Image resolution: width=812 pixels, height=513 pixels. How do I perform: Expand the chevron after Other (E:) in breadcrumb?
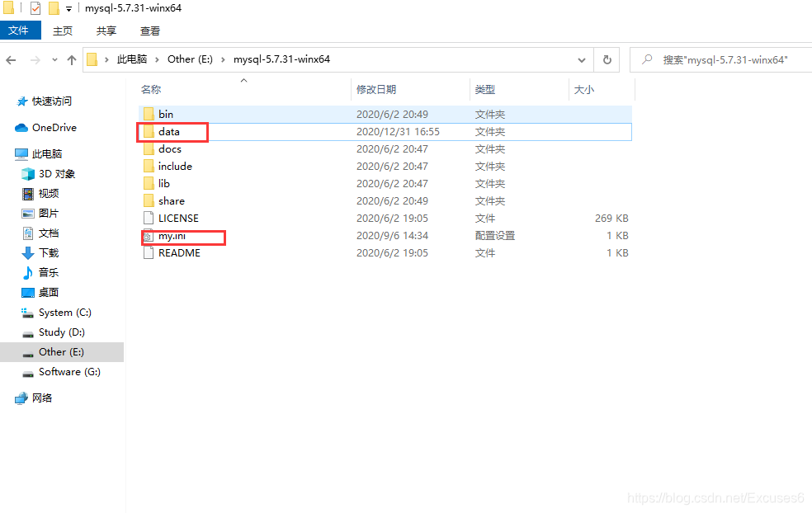pos(223,60)
